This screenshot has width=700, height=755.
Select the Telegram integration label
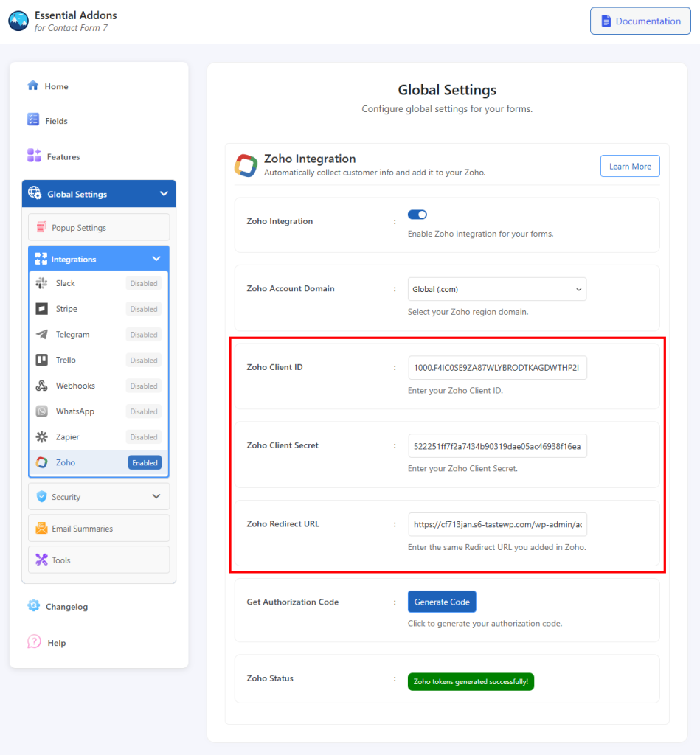(72, 334)
